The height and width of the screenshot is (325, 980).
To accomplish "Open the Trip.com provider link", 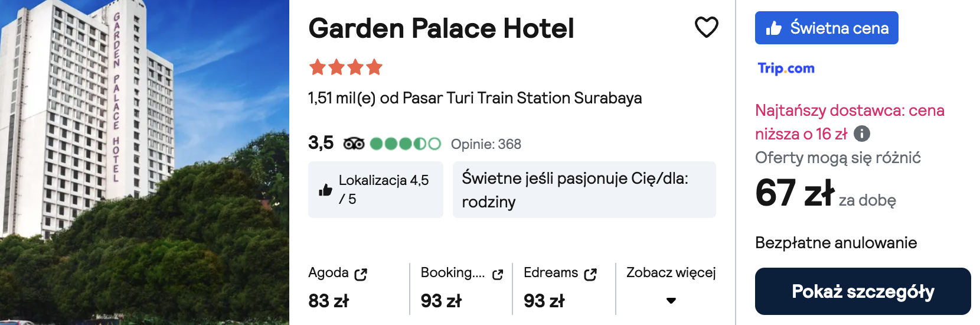I will 786,68.
